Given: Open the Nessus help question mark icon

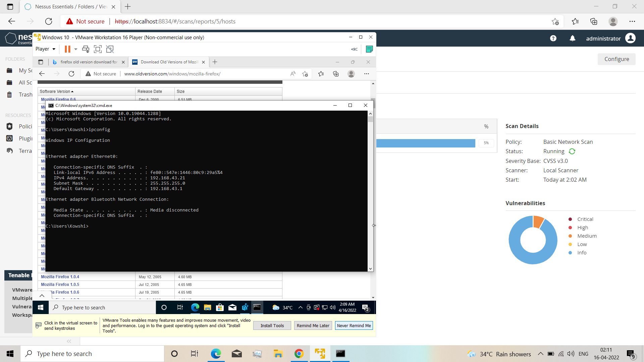Looking at the screenshot, I should click(x=553, y=39).
